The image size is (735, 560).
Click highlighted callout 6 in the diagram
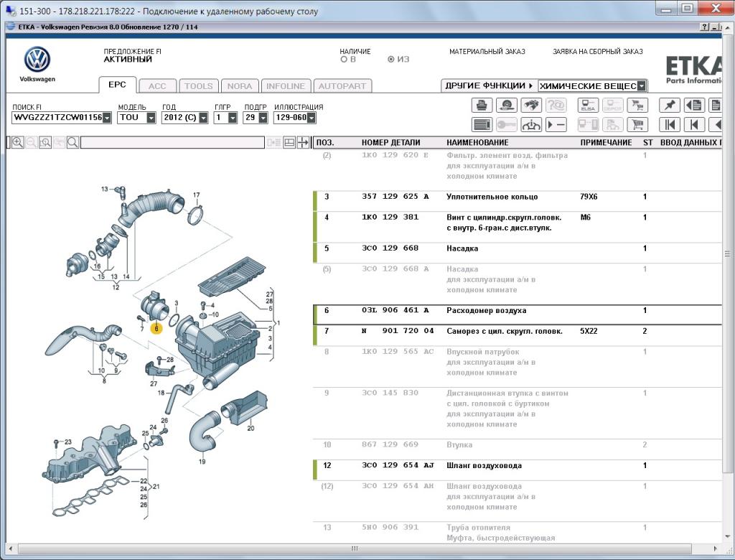tap(156, 329)
